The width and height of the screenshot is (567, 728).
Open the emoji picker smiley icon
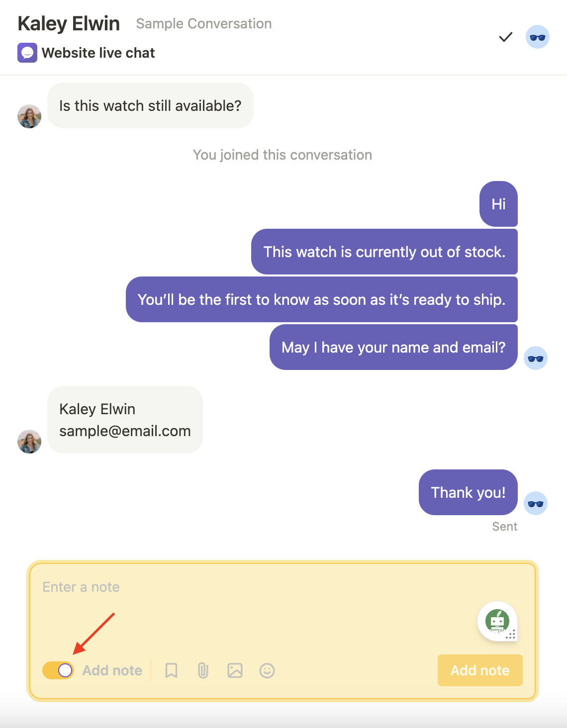tap(267, 670)
